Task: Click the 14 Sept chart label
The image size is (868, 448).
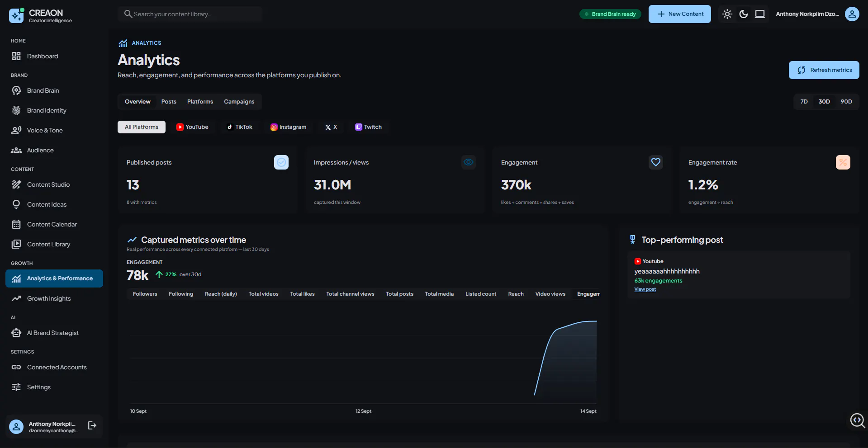Action: pyautogui.click(x=588, y=411)
